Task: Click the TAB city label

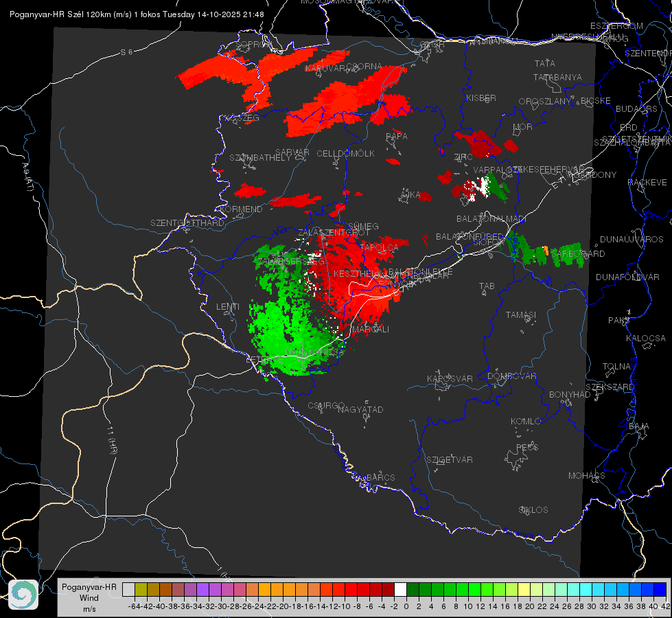Action: (x=487, y=286)
